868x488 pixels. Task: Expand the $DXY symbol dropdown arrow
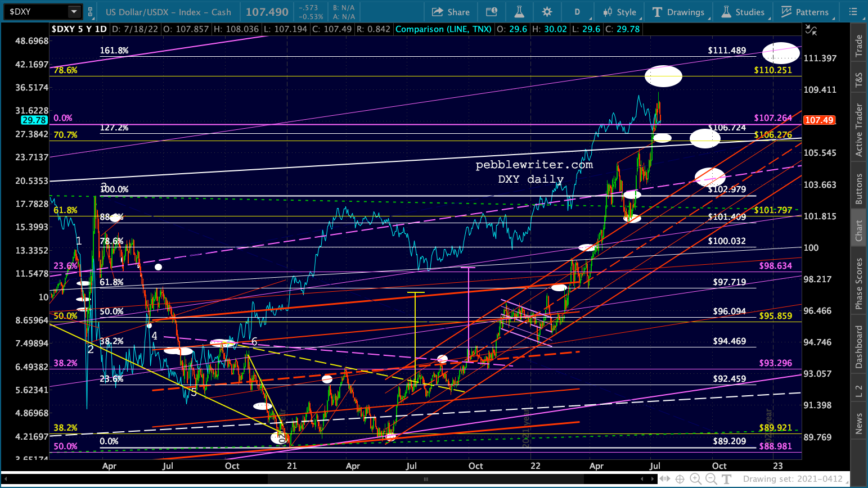74,11
